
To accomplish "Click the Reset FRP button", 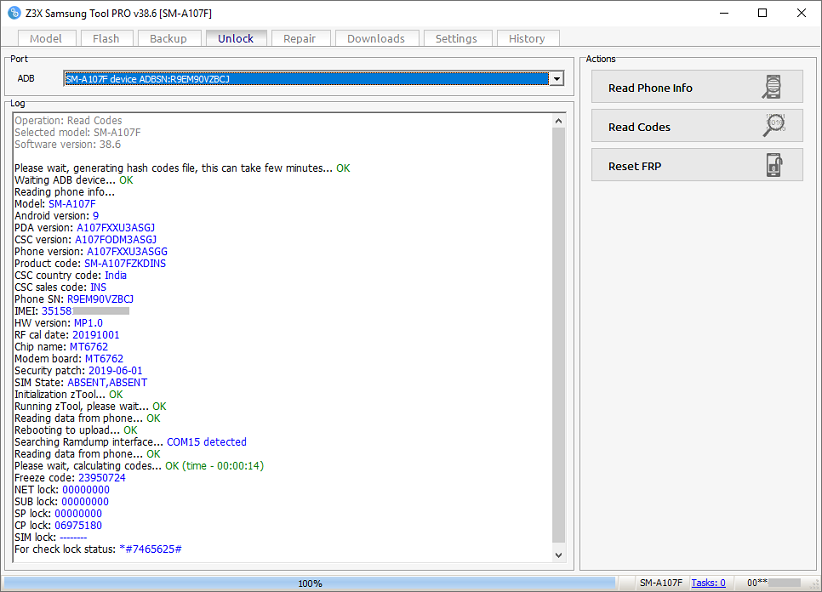I will 697,165.
